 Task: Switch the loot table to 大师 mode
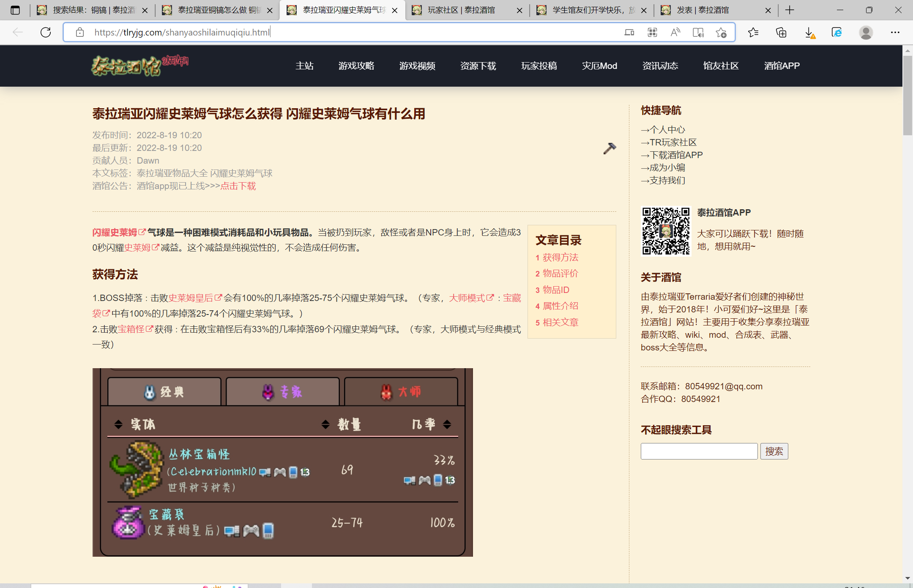401,392
